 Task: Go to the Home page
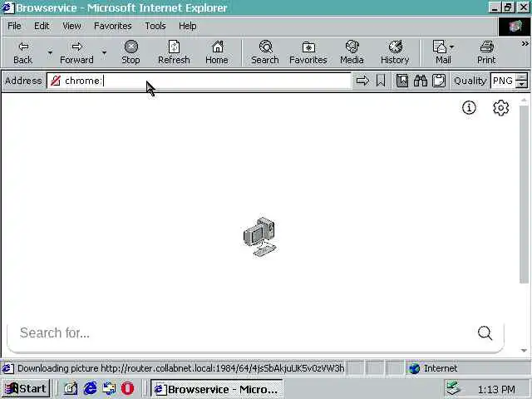(217, 52)
